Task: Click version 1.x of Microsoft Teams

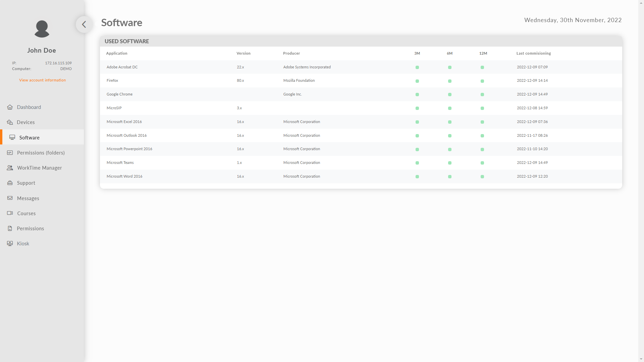Action: (x=239, y=163)
